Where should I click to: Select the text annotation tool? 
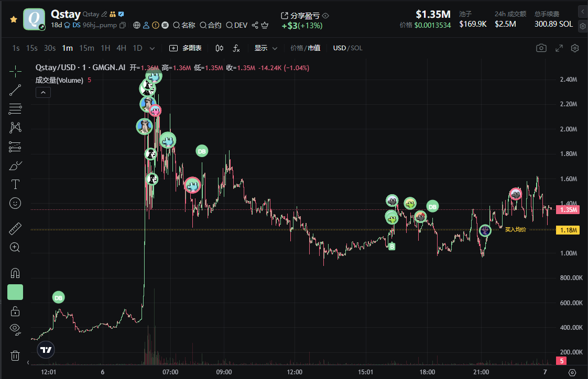point(15,184)
